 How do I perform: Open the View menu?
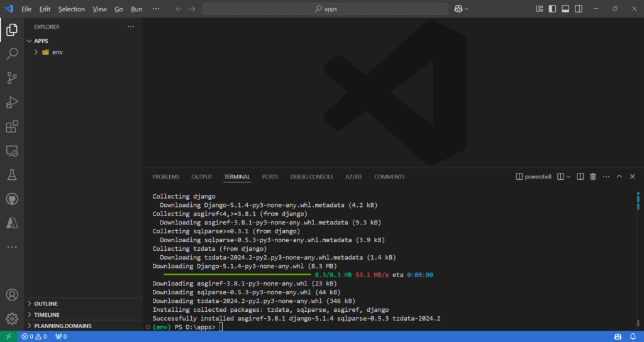click(99, 9)
